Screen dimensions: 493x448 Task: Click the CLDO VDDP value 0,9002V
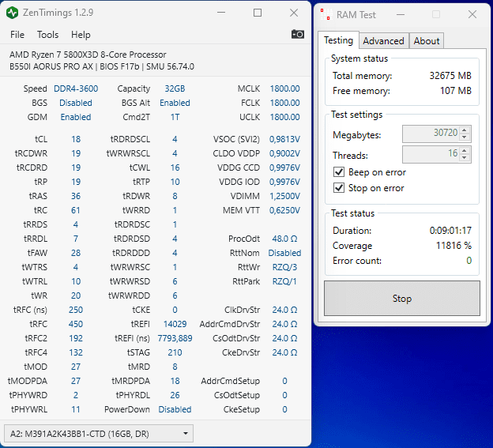click(284, 153)
